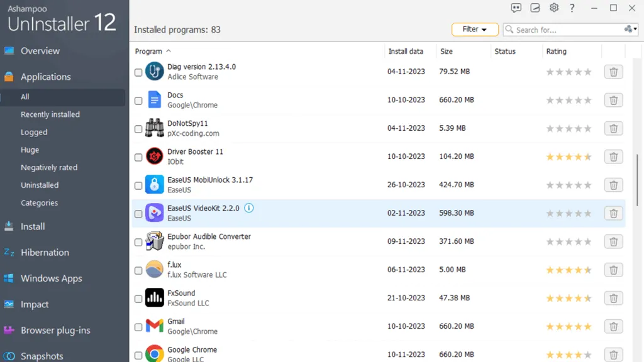Check the checkbox next to Driver Booster 11
The width and height of the screenshot is (644, 362).
(138, 156)
